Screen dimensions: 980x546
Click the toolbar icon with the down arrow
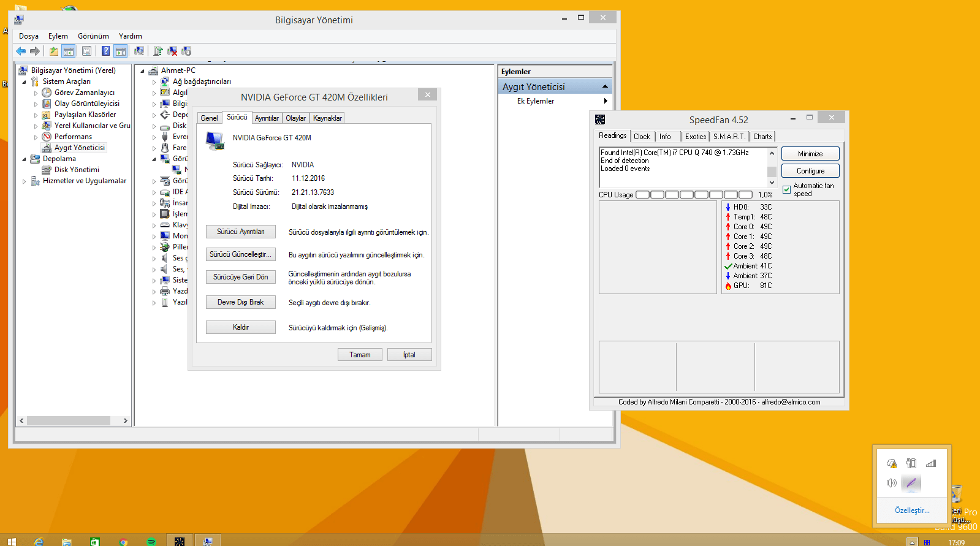pos(186,51)
